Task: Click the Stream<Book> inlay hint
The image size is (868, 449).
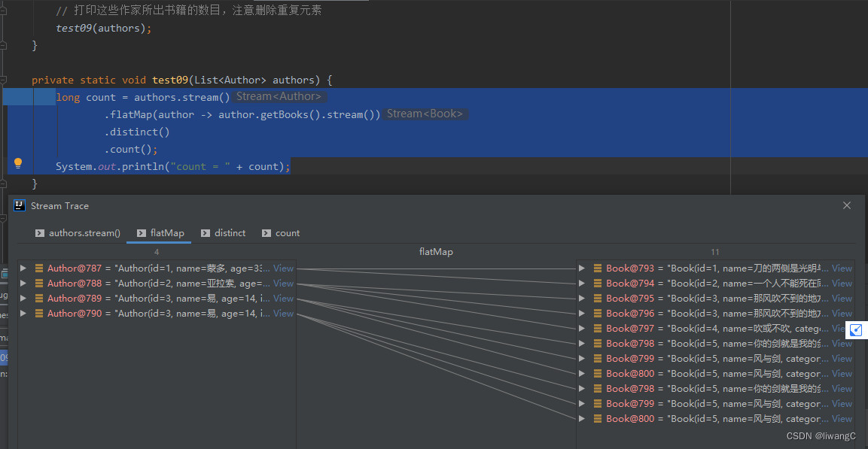Action: point(425,114)
